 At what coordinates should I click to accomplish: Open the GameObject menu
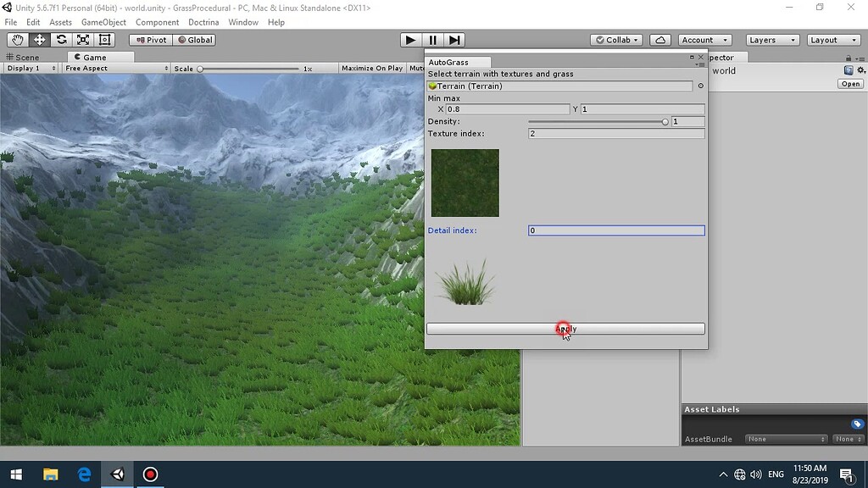103,22
